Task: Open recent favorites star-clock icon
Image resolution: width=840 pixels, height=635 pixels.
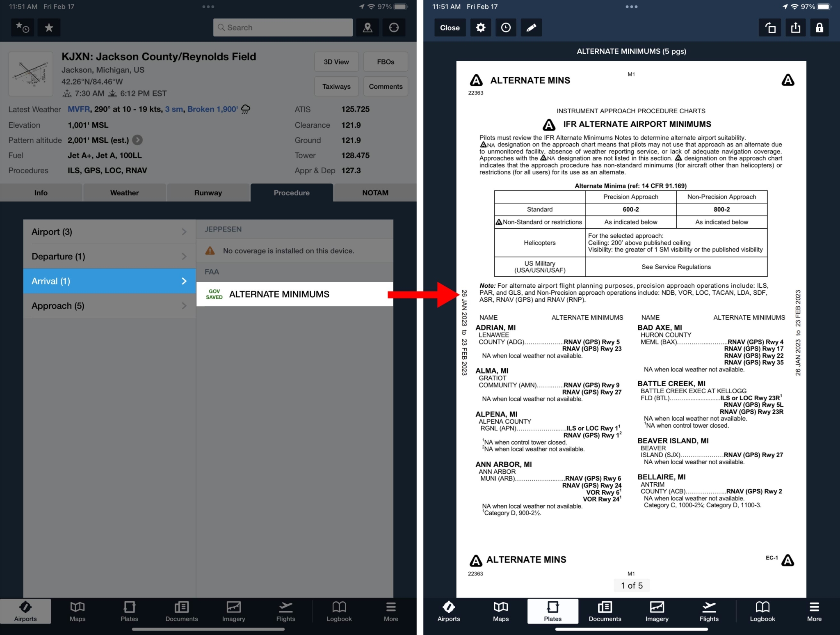Action: pyautogui.click(x=23, y=28)
